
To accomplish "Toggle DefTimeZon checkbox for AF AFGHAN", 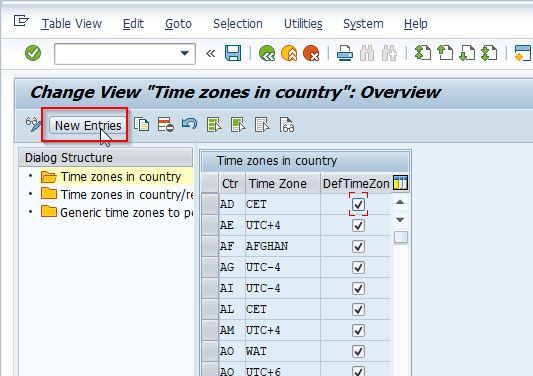I will [x=358, y=246].
